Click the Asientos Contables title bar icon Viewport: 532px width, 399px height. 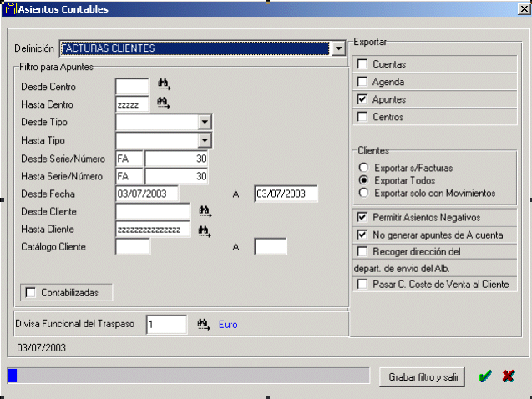tap(11, 8)
